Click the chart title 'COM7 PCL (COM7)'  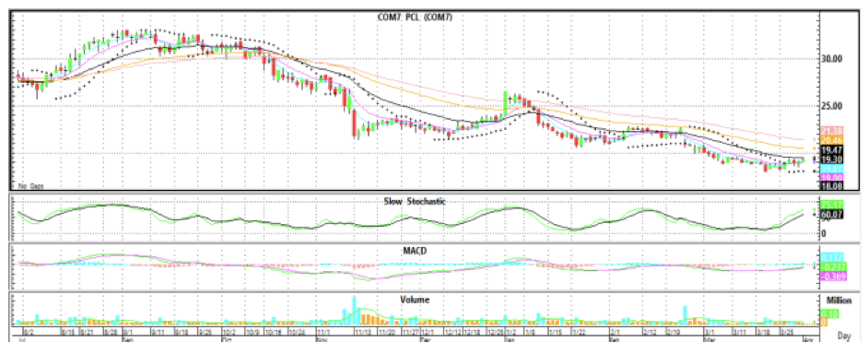click(416, 17)
